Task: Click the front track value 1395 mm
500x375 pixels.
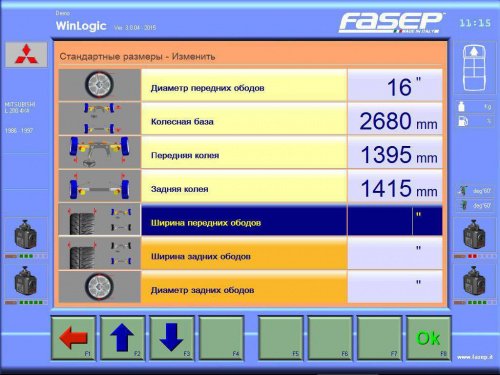Action: coord(395,152)
